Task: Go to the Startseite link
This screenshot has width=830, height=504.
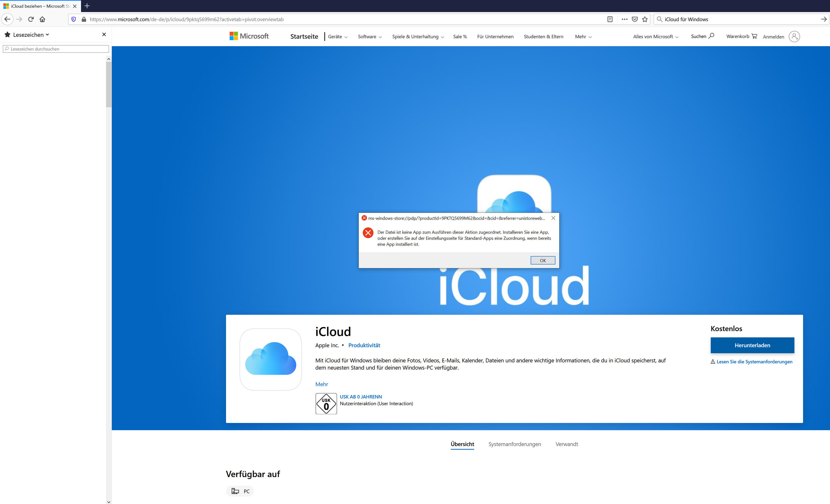Action: pos(304,37)
